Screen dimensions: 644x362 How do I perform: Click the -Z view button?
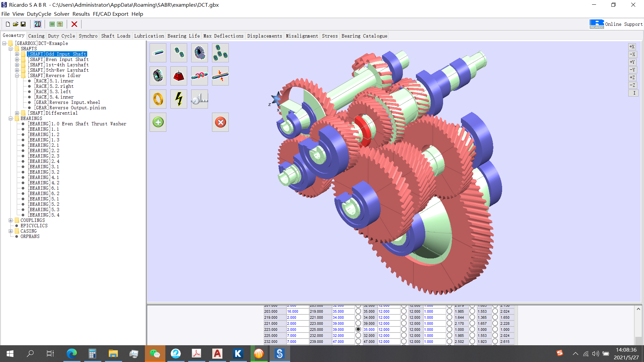point(633,85)
